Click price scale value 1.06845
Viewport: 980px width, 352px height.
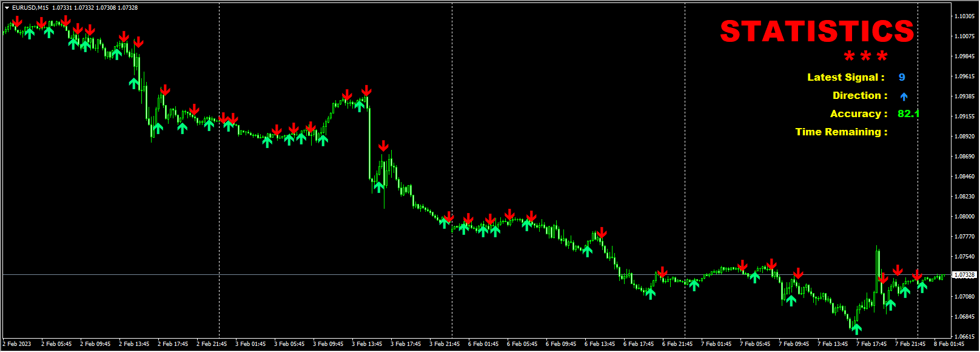point(964,317)
